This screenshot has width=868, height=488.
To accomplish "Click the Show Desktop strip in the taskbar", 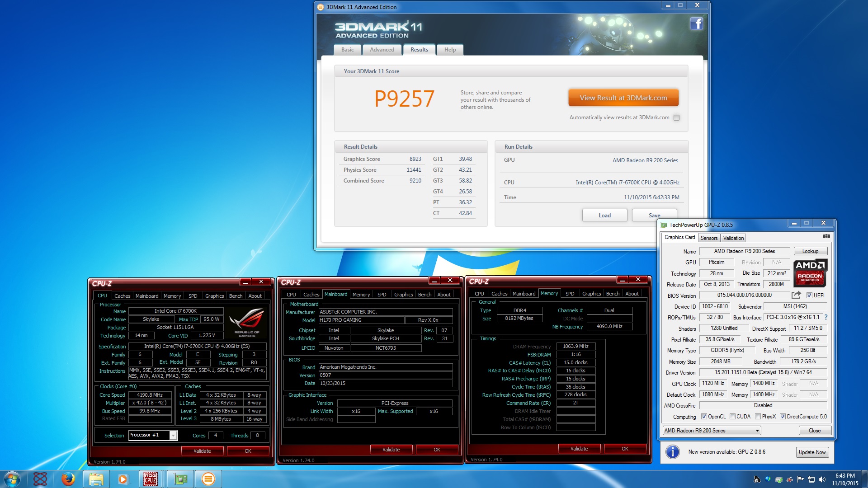I will (x=864, y=479).
